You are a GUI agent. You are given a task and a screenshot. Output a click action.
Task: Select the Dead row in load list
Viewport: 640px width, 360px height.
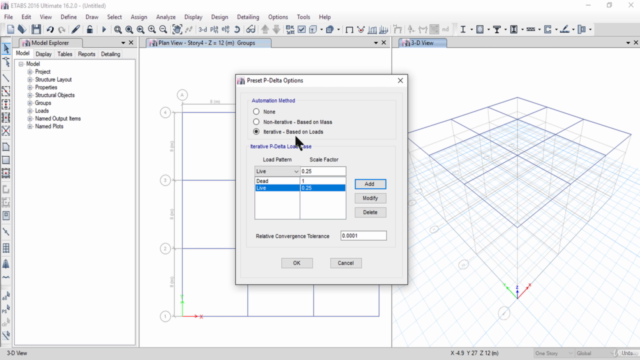pos(300,181)
